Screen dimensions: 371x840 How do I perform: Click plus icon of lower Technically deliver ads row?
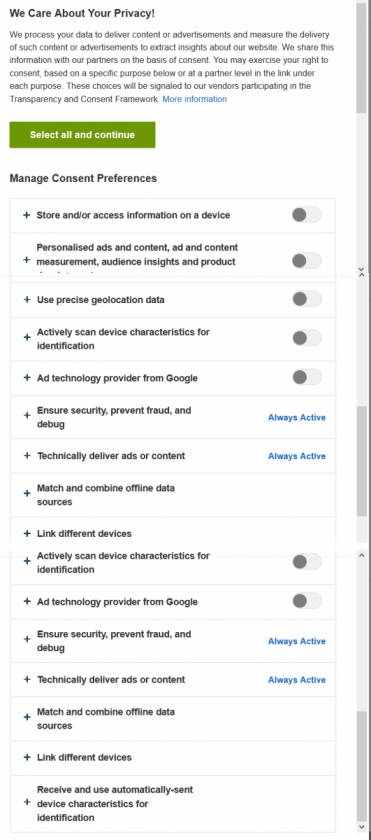pos(27,679)
